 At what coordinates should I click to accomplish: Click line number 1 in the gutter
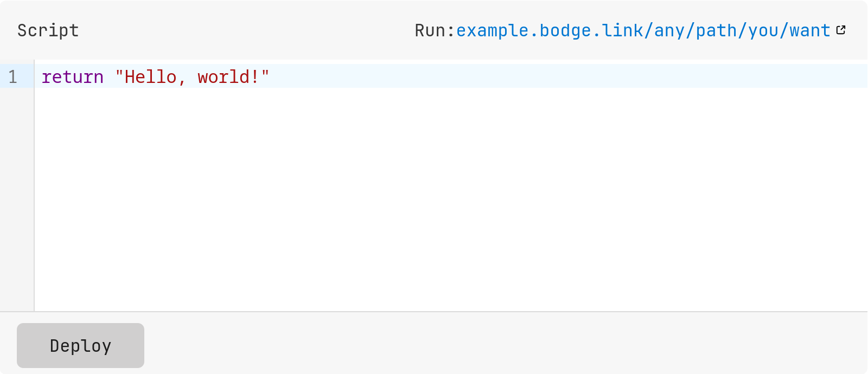(x=13, y=77)
